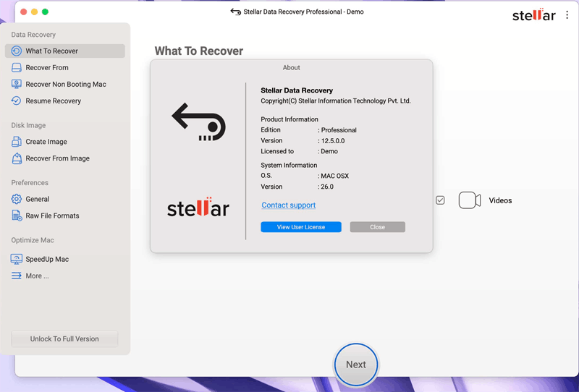This screenshot has width=579, height=392.
Task: Click the Recover From Image icon
Action: coord(16,158)
